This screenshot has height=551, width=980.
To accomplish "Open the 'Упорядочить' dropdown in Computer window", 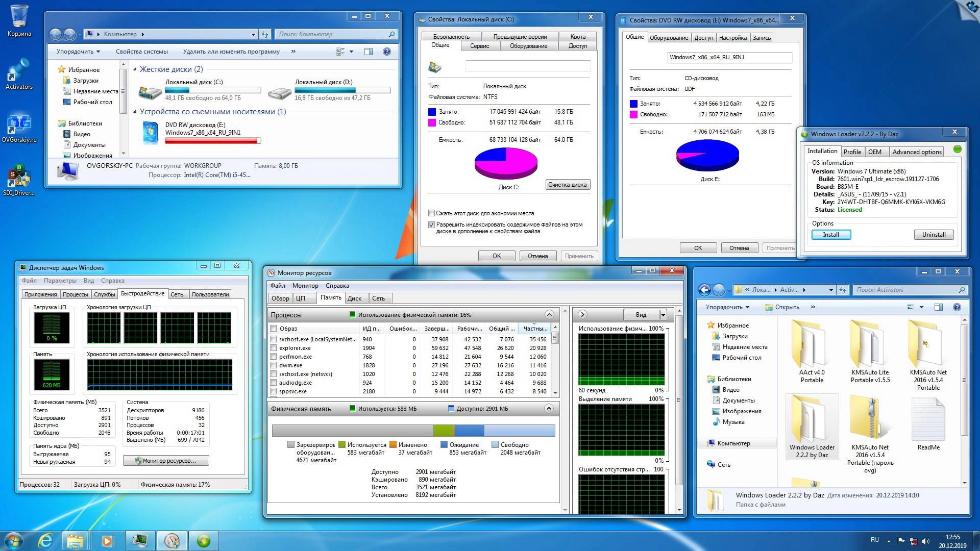I will pos(77,51).
